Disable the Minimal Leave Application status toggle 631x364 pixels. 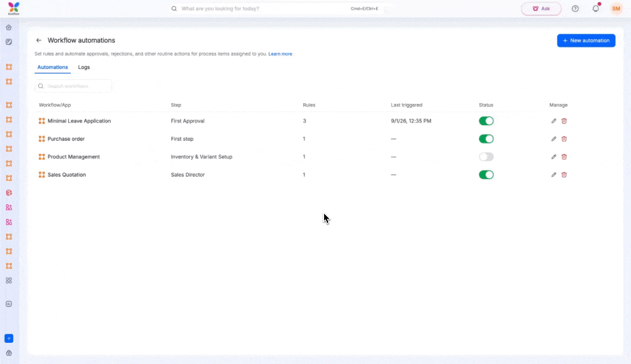[x=486, y=121]
